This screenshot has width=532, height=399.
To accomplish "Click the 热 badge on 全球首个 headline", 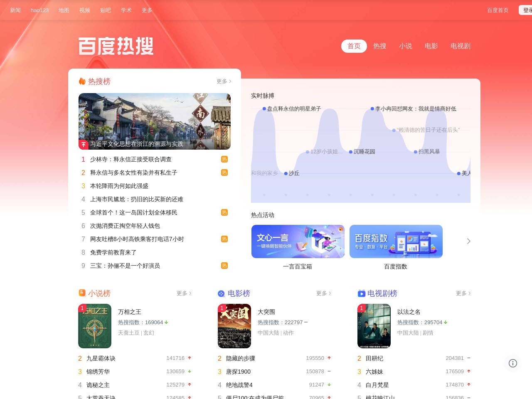I will tap(224, 212).
